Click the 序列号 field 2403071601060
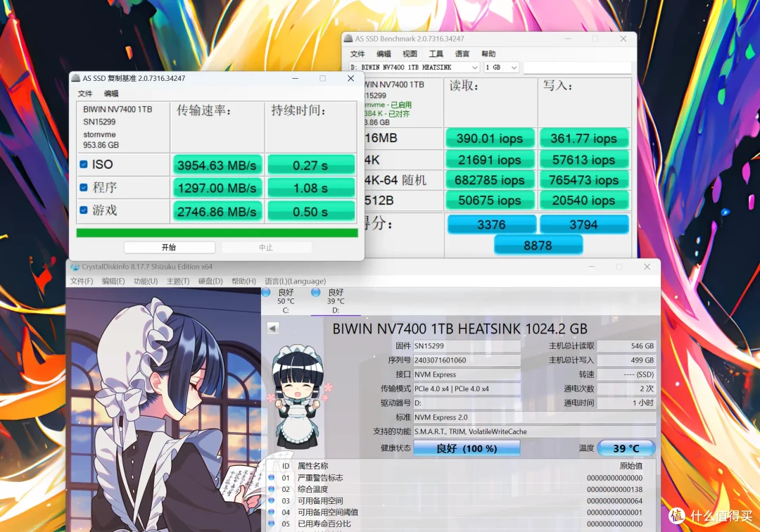Viewport: 760px width, 532px height. pyautogui.click(x=467, y=360)
